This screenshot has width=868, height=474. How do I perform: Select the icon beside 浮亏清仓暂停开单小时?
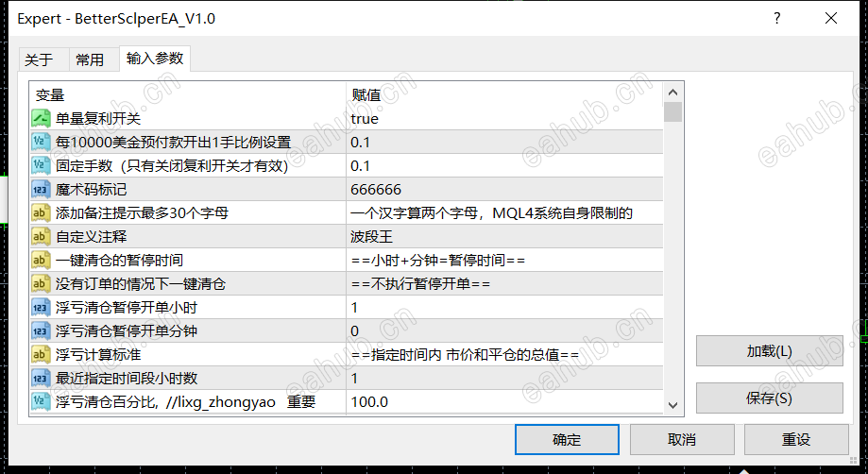click(x=41, y=308)
